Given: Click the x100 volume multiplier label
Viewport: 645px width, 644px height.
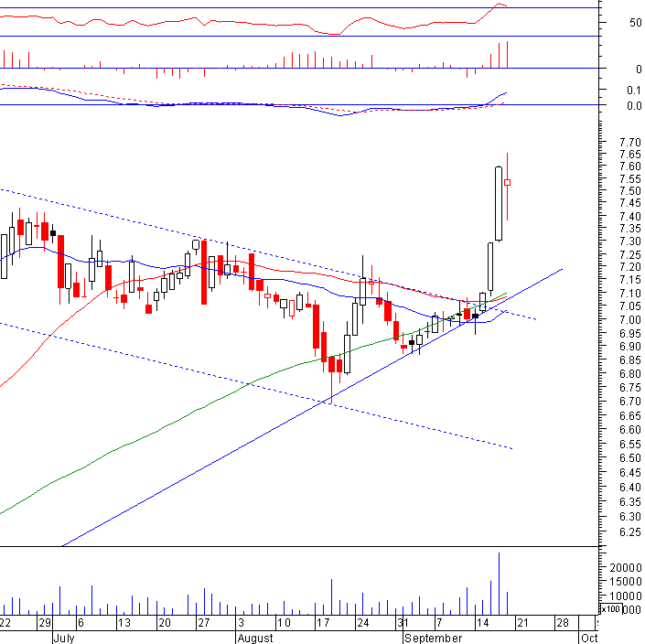Looking at the screenshot, I should coord(610,608).
